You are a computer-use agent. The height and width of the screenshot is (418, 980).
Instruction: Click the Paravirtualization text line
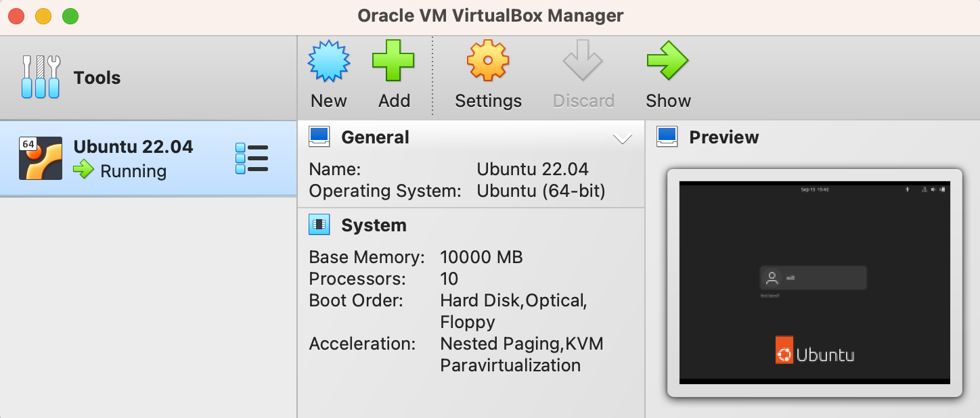pos(510,365)
